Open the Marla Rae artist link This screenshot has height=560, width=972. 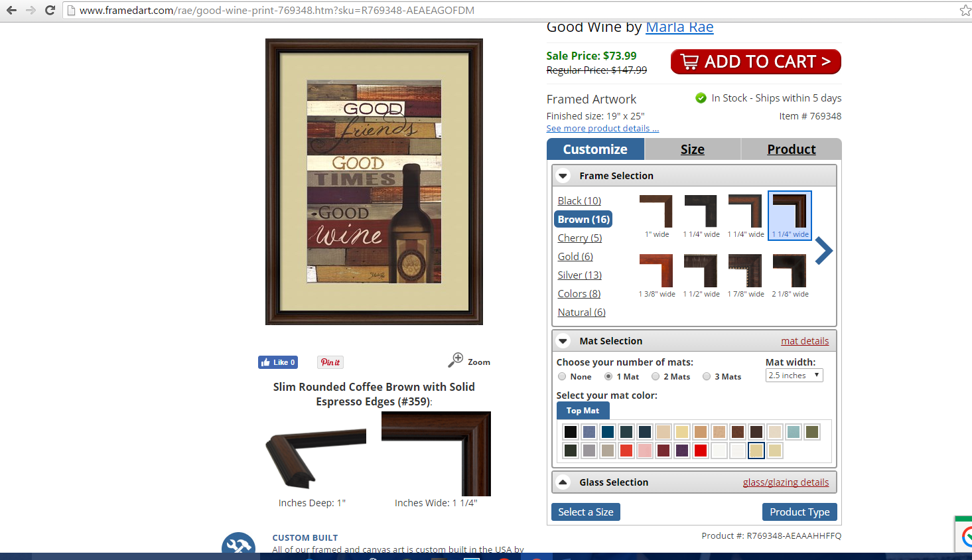coord(679,27)
